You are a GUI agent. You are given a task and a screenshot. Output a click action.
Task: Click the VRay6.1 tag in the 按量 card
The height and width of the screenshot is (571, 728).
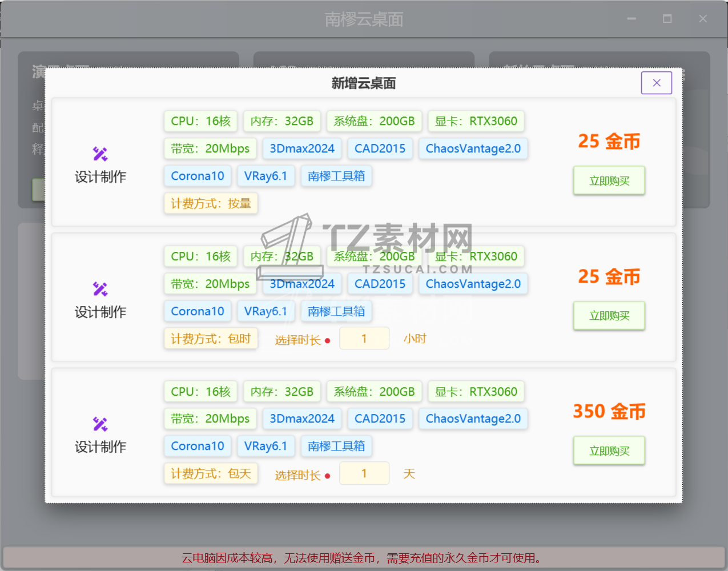tap(266, 176)
